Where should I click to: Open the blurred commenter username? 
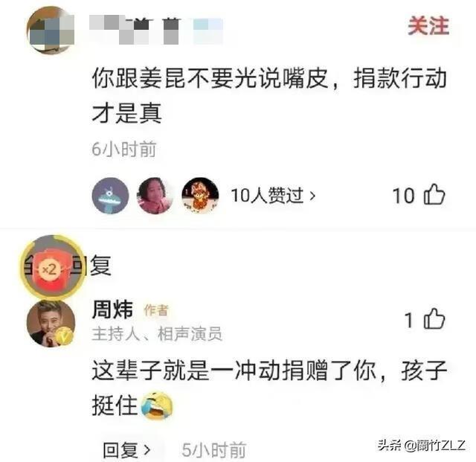coord(156,31)
